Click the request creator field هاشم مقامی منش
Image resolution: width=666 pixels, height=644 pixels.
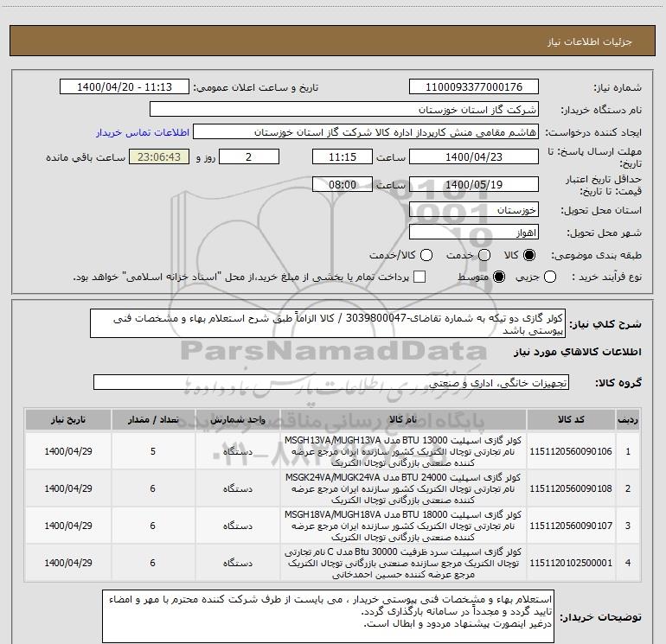(x=366, y=132)
